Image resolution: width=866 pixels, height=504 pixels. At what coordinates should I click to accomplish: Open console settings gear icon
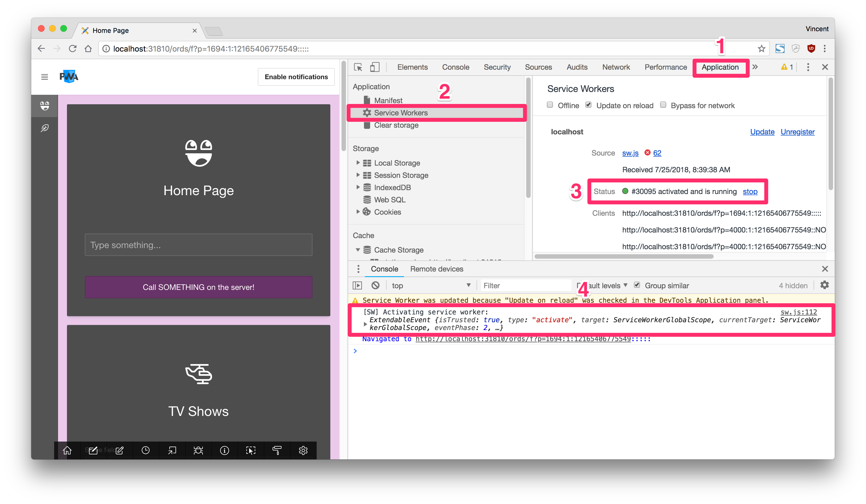tap(824, 285)
